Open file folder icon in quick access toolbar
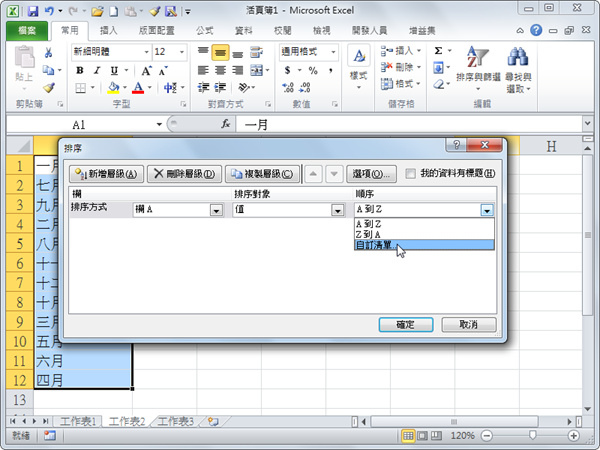The image size is (600, 450). [x=97, y=11]
